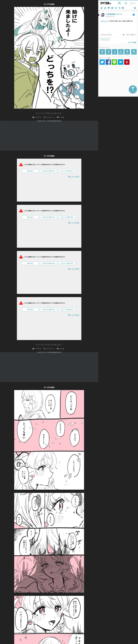Click リツイート under work 23
The height and width of the screenshot is (644, 138).
(x=49, y=349)
